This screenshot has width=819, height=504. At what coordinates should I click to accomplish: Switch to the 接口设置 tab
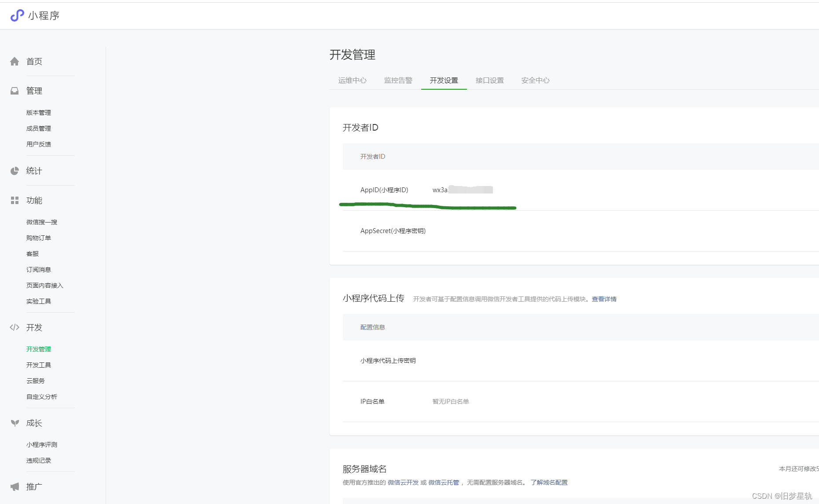tap(490, 80)
